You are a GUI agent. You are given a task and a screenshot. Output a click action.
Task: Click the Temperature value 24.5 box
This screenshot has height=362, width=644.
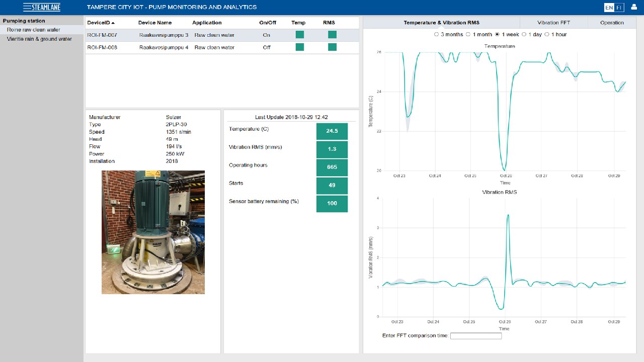pyautogui.click(x=332, y=131)
